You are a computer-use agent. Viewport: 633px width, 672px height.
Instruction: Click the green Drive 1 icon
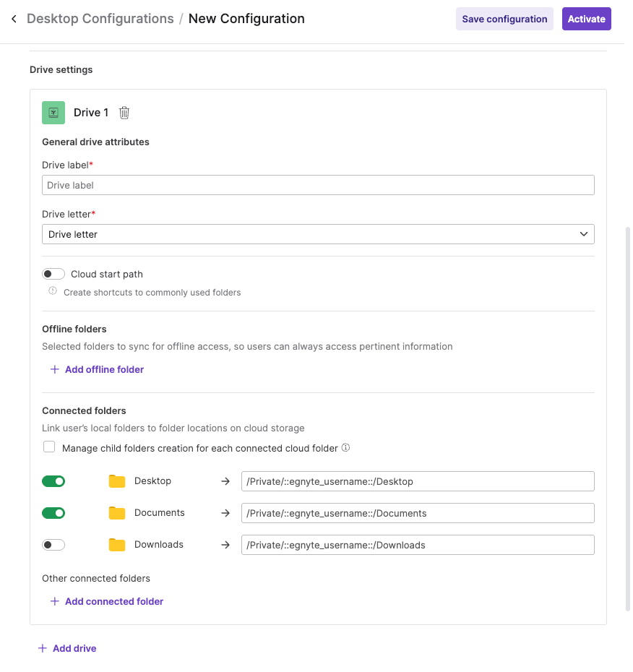tap(53, 113)
